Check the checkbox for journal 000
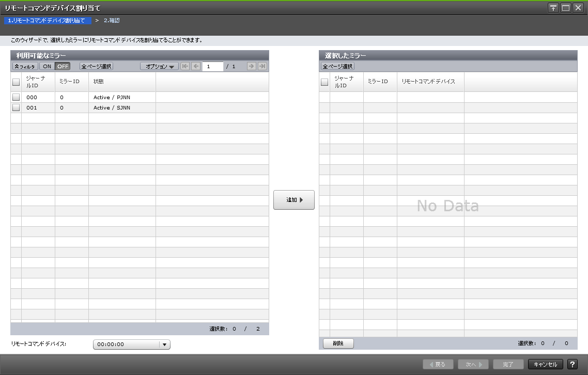This screenshot has width=588, height=375. [16, 97]
